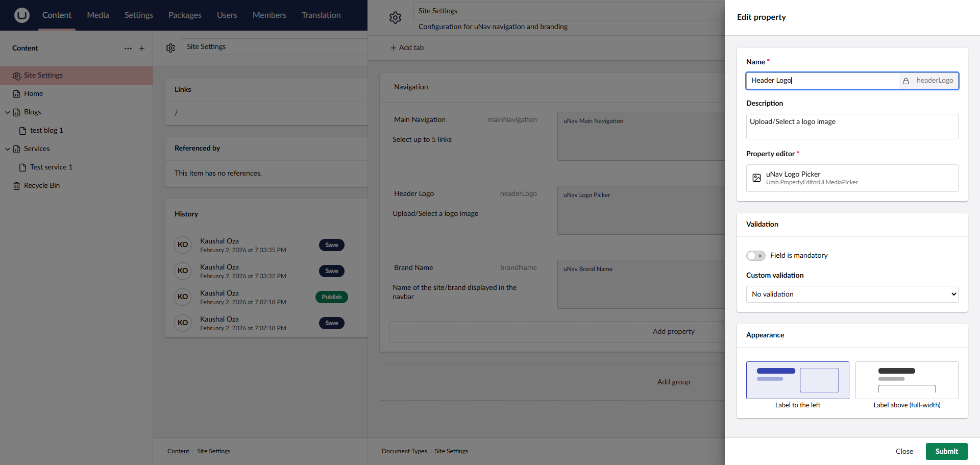Open the Media section tab
The image size is (980, 465).
[98, 15]
